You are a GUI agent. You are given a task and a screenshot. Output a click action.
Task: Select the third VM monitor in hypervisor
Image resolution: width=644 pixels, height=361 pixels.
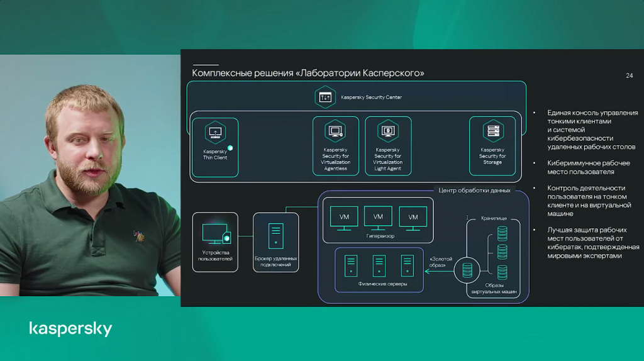click(x=413, y=218)
